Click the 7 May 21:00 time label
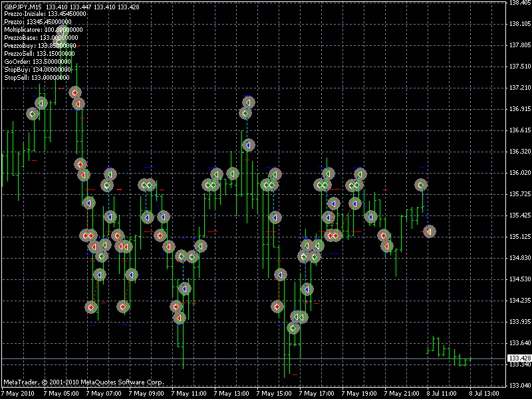The height and width of the screenshot is (399, 532). pos(402,394)
